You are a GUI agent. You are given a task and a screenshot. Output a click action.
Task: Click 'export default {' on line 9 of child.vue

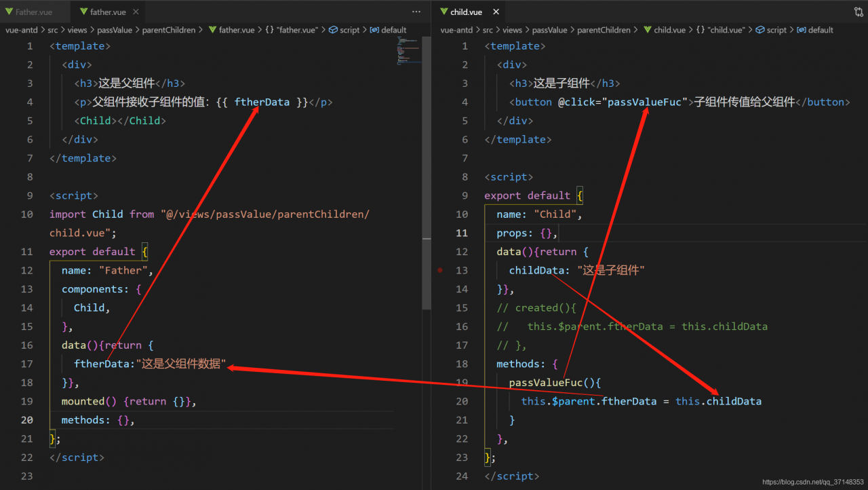[x=534, y=195]
